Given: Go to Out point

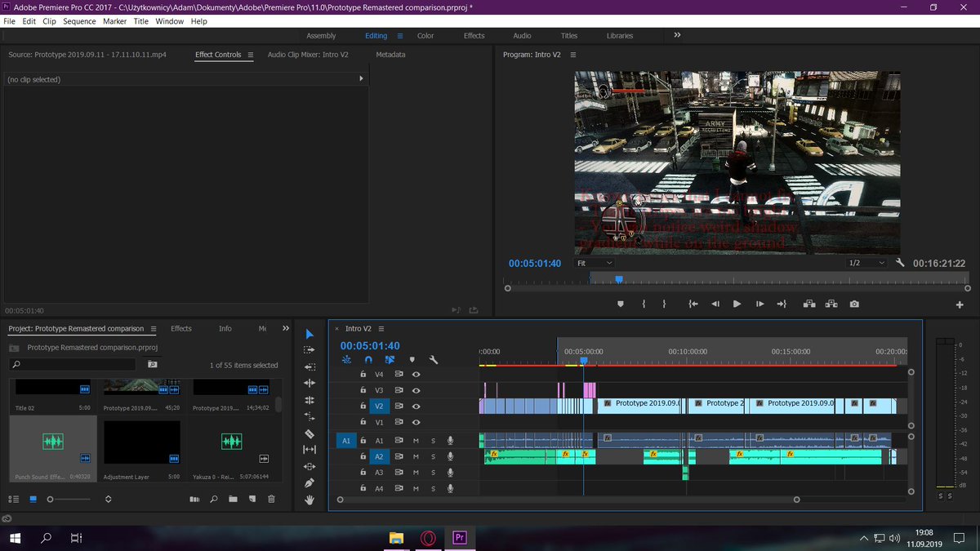Looking at the screenshot, I should click(782, 304).
